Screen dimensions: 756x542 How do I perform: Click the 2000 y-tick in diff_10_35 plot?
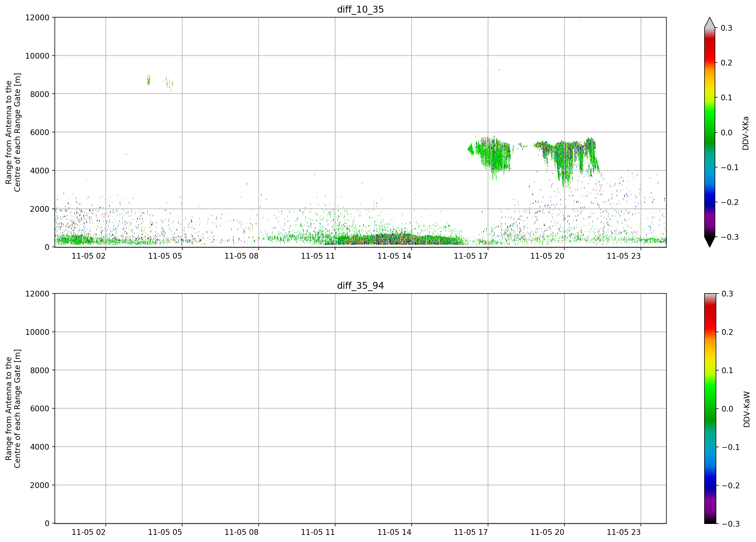click(x=40, y=209)
